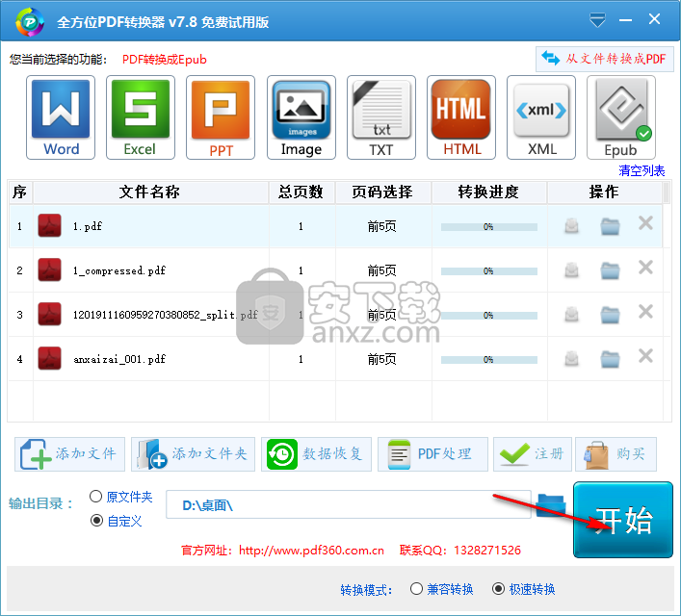The height and width of the screenshot is (616, 681).
Task: Open converted file for anxaizai_001.pdf
Action: [571, 359]
